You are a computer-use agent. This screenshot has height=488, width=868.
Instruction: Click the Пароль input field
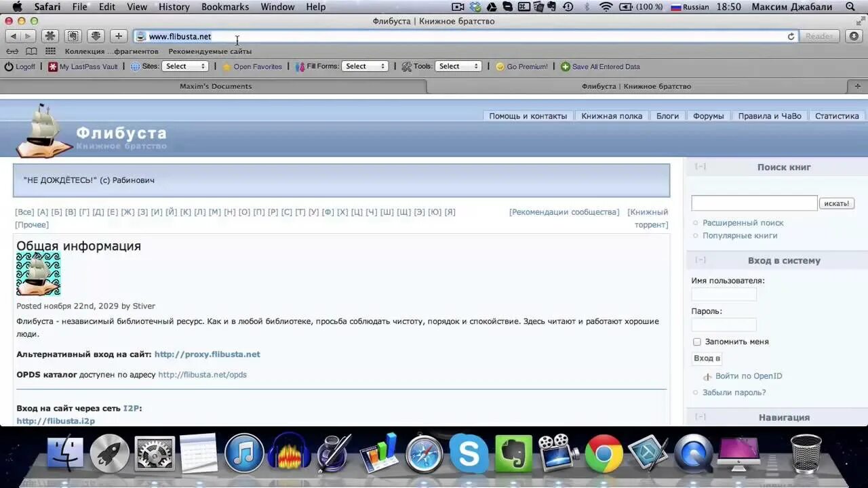tap(724, 325)
